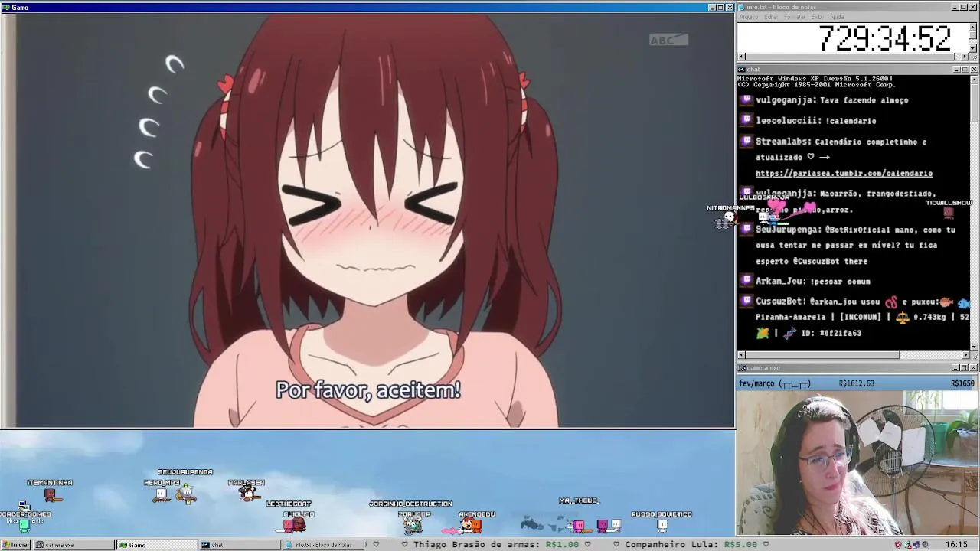This screenshot has height=551, width=980.
Task: Open the Editar menu in Bloco de notas
Action: (x=771, y=17)
